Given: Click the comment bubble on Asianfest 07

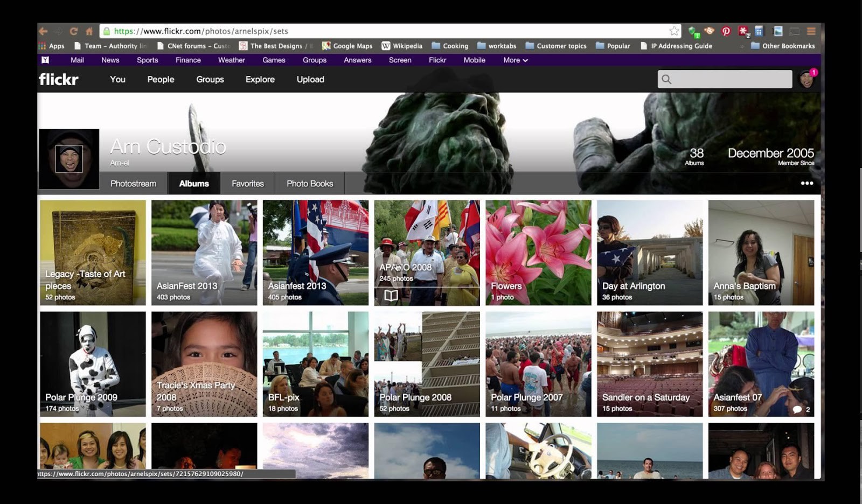Looking at the screenshot, I should point(797,409).
